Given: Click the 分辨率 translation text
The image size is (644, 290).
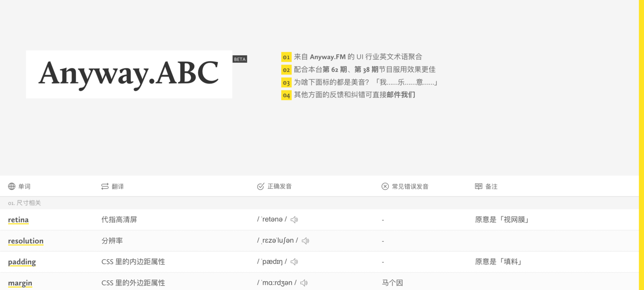Looking at the screenshot, I should tap(112, 241).
